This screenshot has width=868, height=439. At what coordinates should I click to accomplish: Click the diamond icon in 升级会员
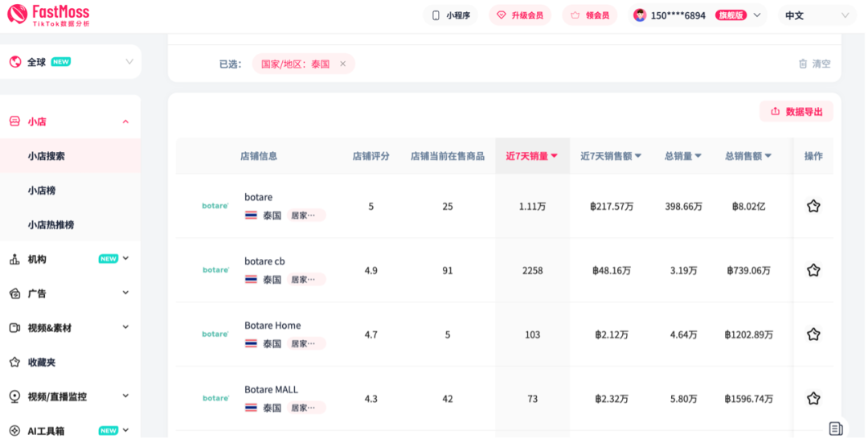coord(502,15)
